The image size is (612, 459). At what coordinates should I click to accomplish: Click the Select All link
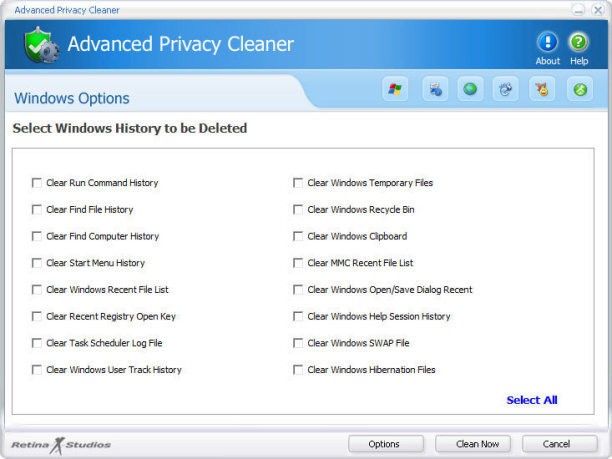532,400
